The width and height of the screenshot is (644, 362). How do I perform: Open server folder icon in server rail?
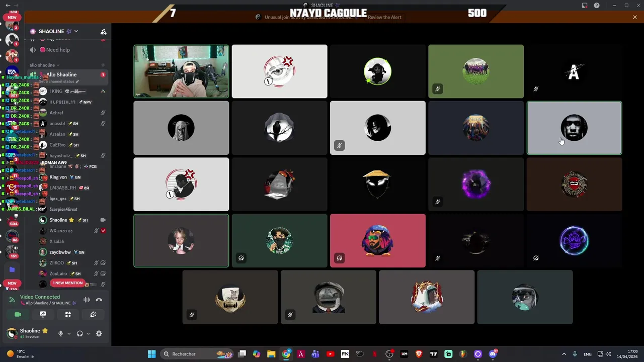[x=12, y=269]
